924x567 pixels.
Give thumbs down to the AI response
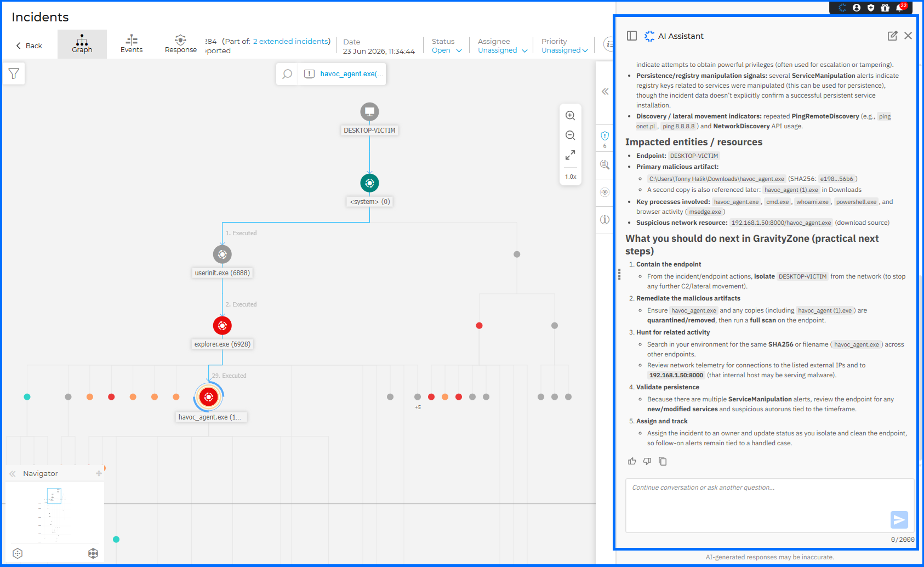point(647,461)
